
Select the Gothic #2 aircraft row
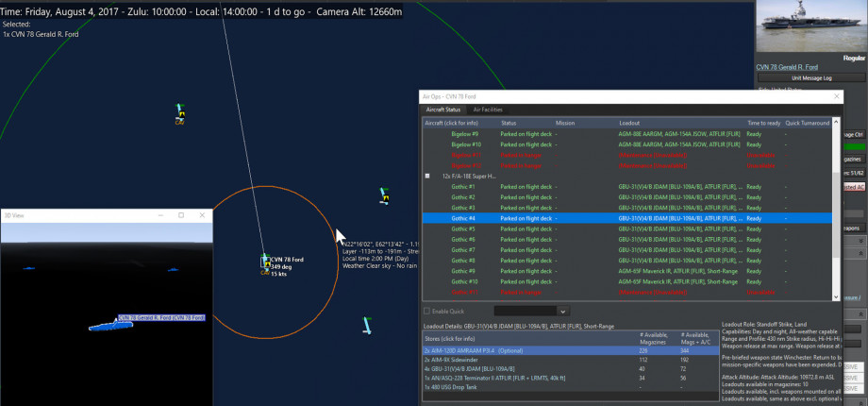[627, 197]
